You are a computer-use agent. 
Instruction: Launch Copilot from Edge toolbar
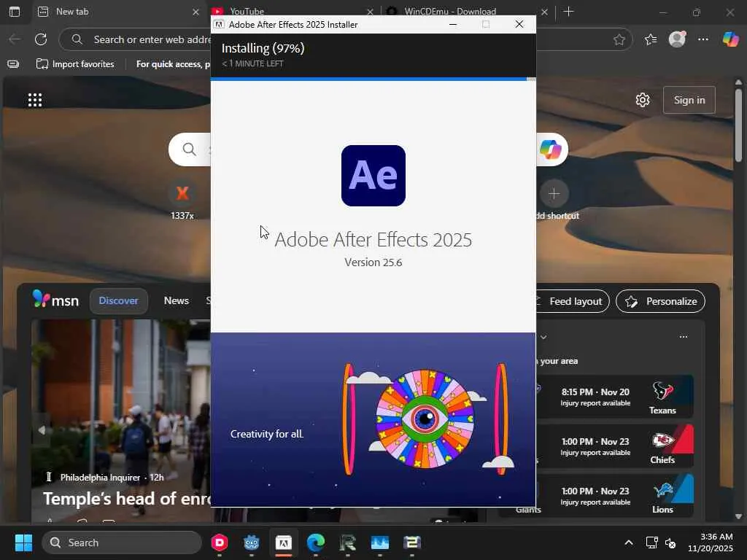click(730, 39)
